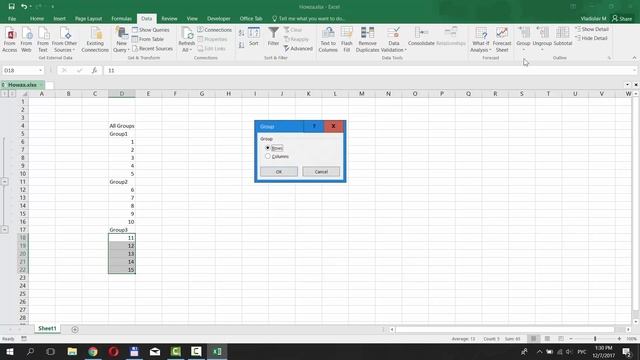Screen dimensions: 640x360
Task: Click the Subtotal icon
Action: point(563,36)
